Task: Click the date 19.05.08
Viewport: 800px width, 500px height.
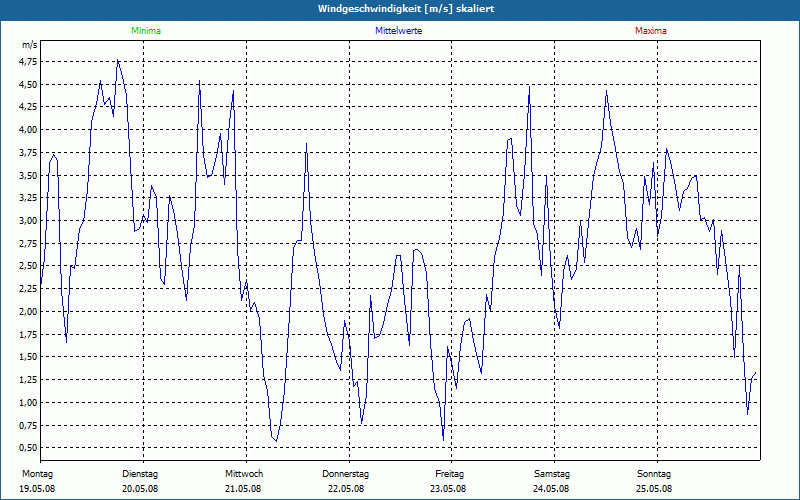Action: (x=37, y=489)
